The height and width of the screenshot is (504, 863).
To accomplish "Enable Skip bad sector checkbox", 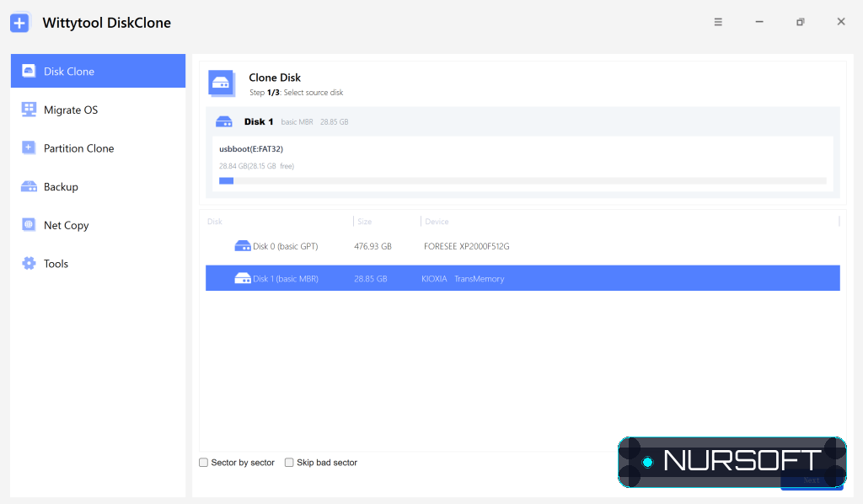I will point(289,462).
